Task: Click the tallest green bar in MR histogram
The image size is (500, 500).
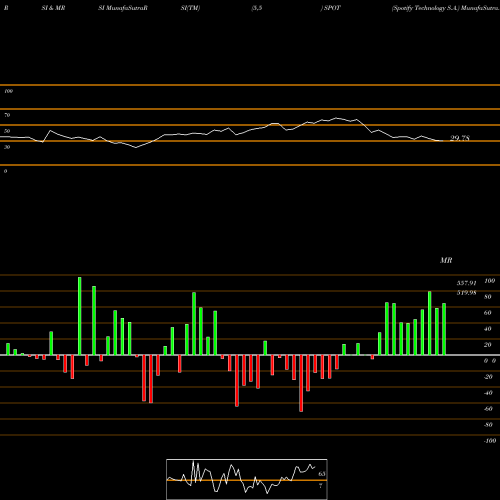Action: (80, 316)
